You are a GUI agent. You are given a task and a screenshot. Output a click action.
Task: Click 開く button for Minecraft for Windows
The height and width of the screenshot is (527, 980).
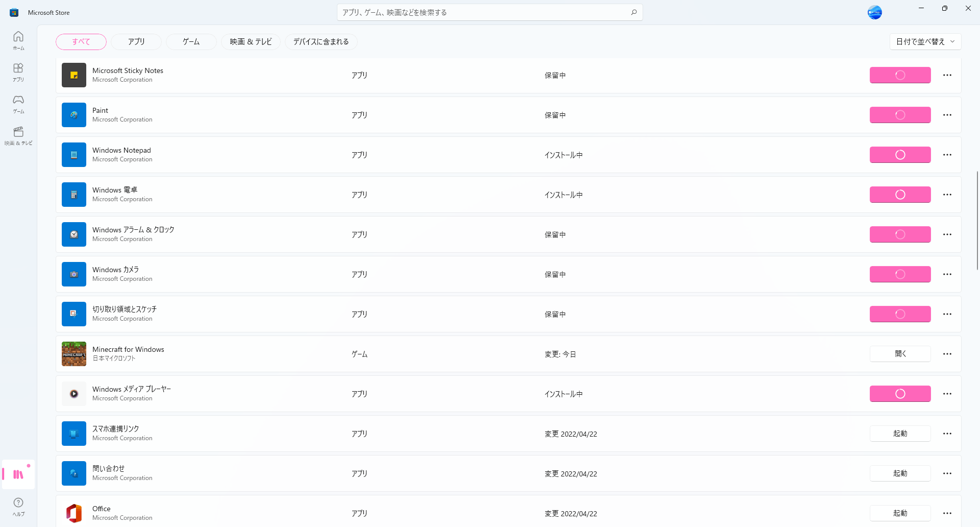900,354
